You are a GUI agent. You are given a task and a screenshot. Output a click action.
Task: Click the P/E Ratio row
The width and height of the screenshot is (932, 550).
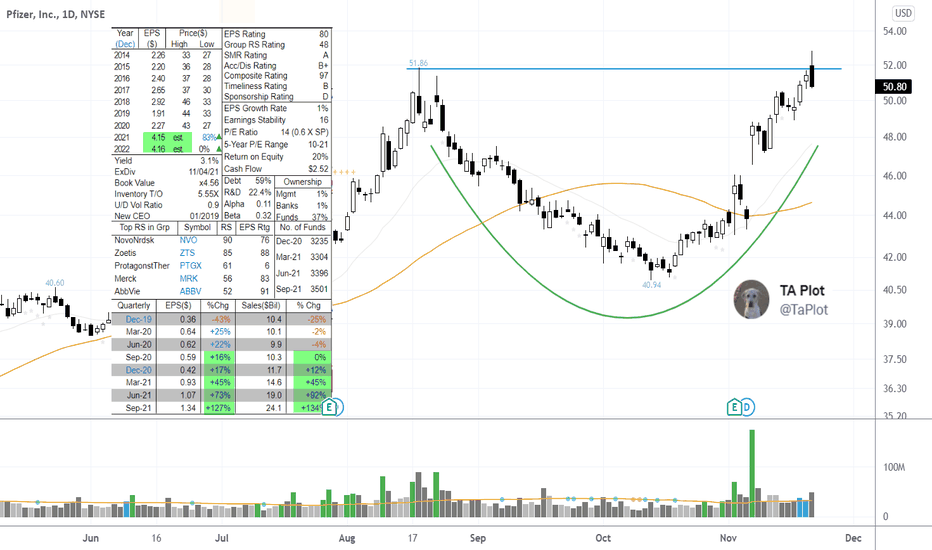tap(276, 132)
